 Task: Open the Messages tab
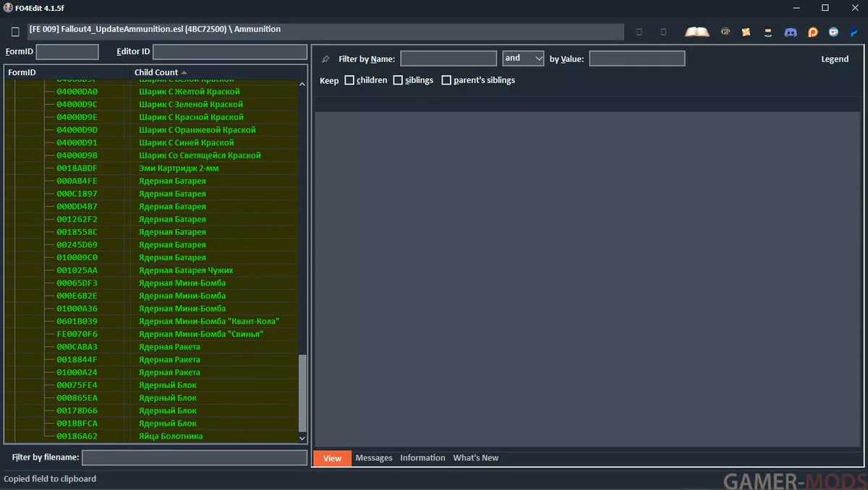click(x=374, y=458)
